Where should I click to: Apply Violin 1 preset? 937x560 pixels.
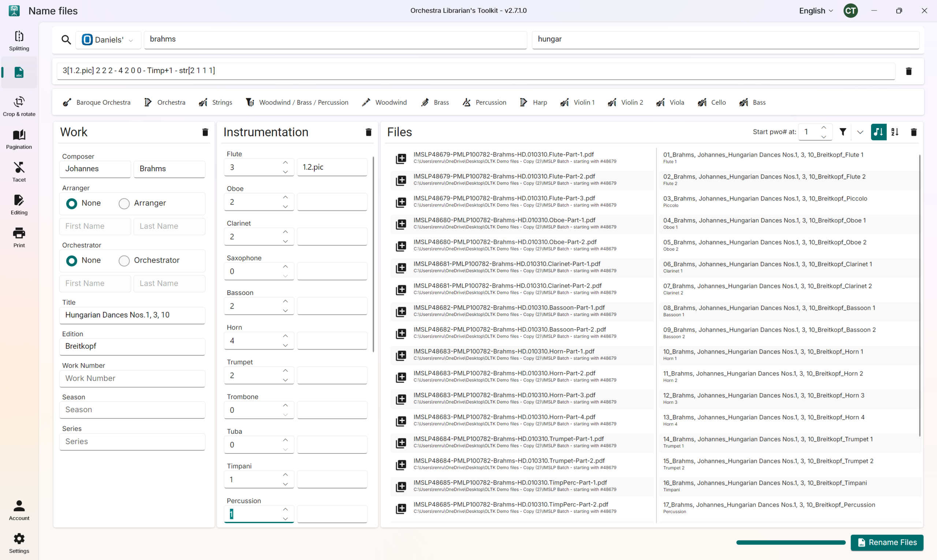(x=577, y=102)
